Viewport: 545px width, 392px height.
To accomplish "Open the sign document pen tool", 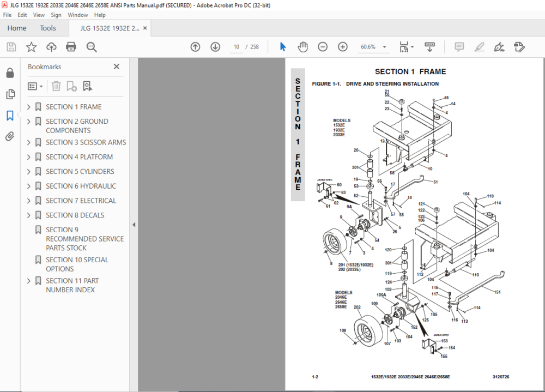I will (499, 47).
